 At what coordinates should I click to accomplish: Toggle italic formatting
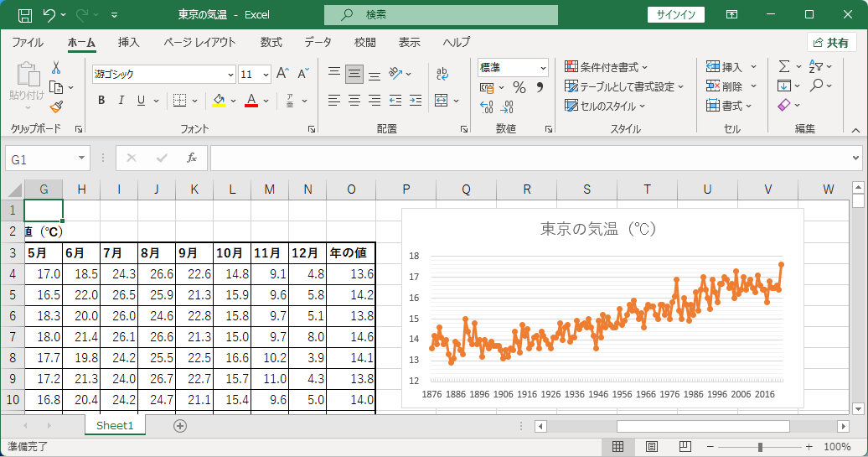(x=121, y=101)
